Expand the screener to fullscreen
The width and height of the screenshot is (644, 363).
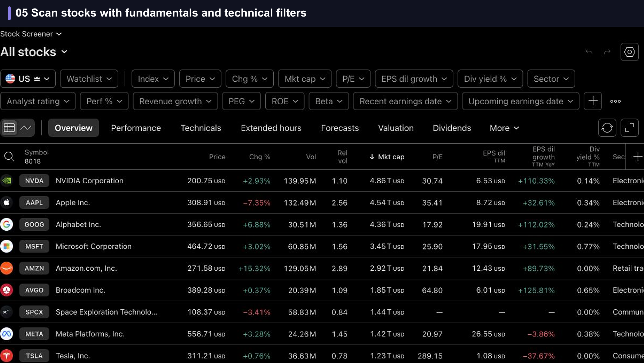click(629, 128)
